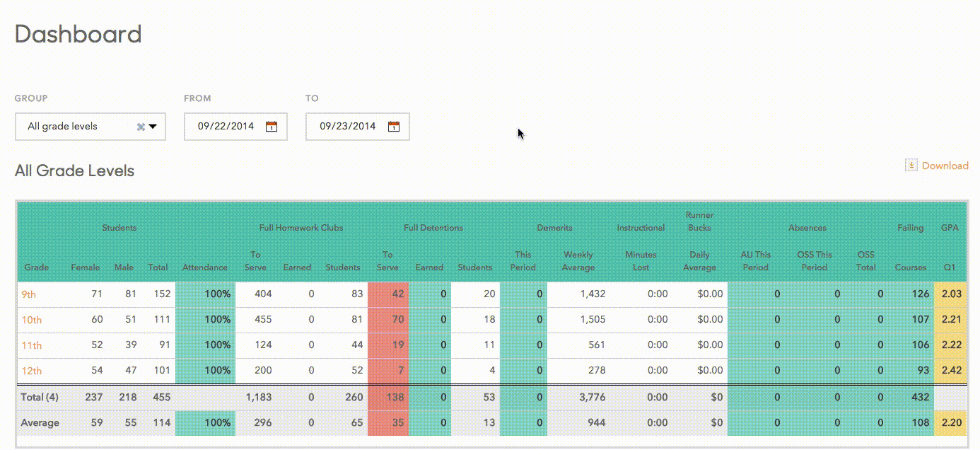Image resolution: width=980 pixels, height=450 pixels.
Task: Sort by the Attendance column header
Action: (205, 267)
